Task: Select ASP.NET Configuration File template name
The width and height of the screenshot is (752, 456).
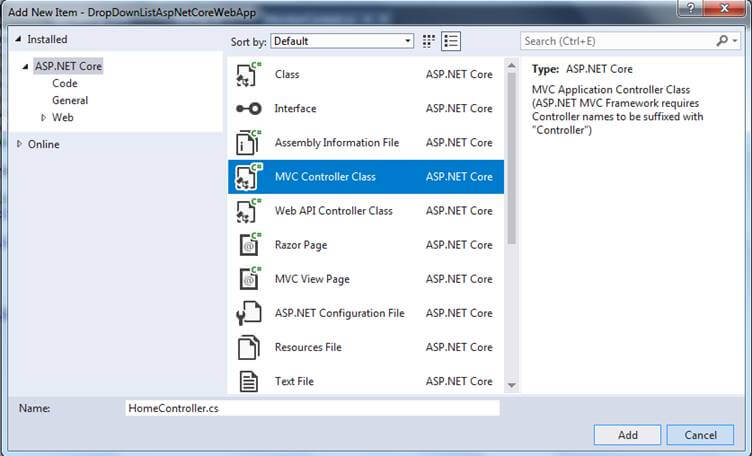Action: click(340, 313)
